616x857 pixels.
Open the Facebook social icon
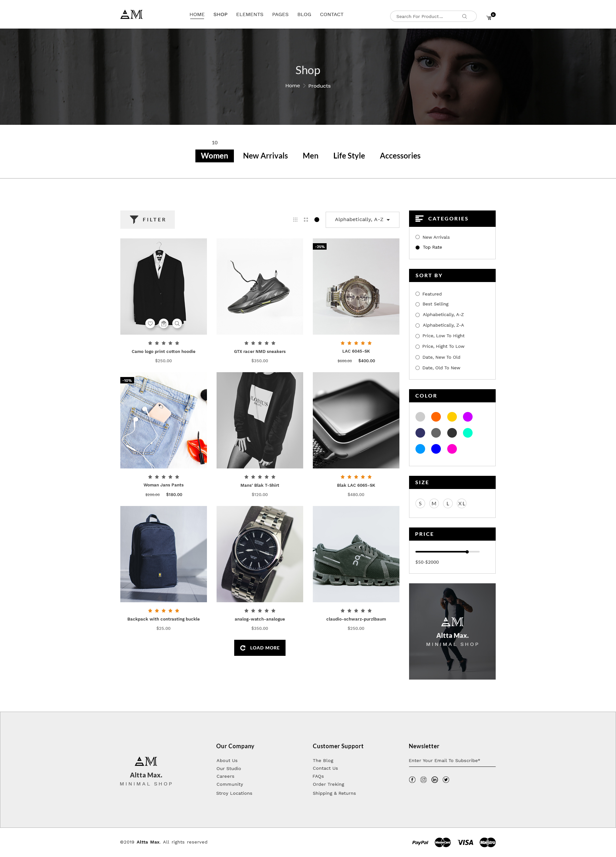click(412, 780)
